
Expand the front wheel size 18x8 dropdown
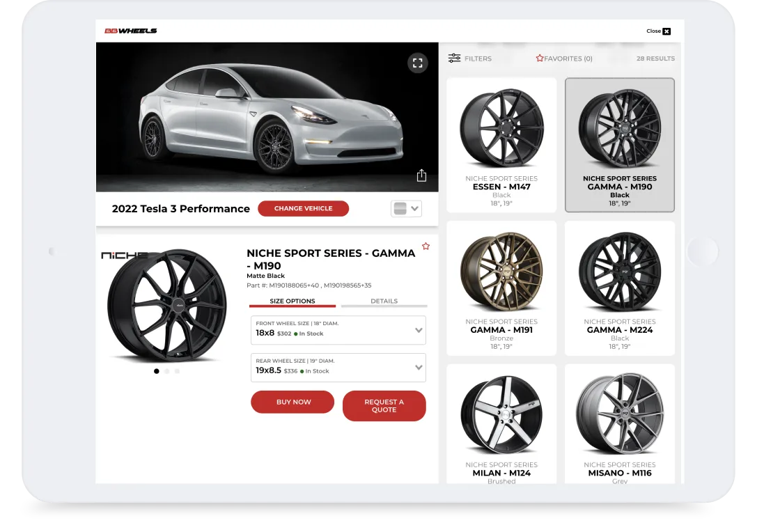(338, 330)
